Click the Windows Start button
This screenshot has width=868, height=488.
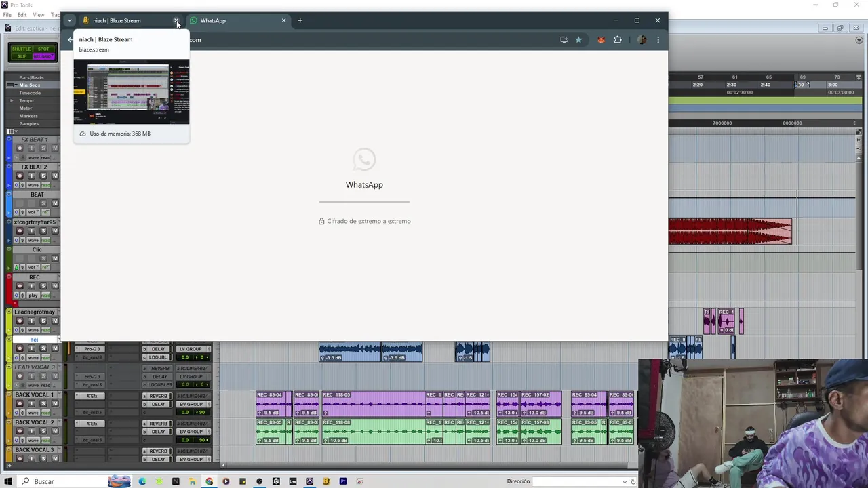[7, 481]
